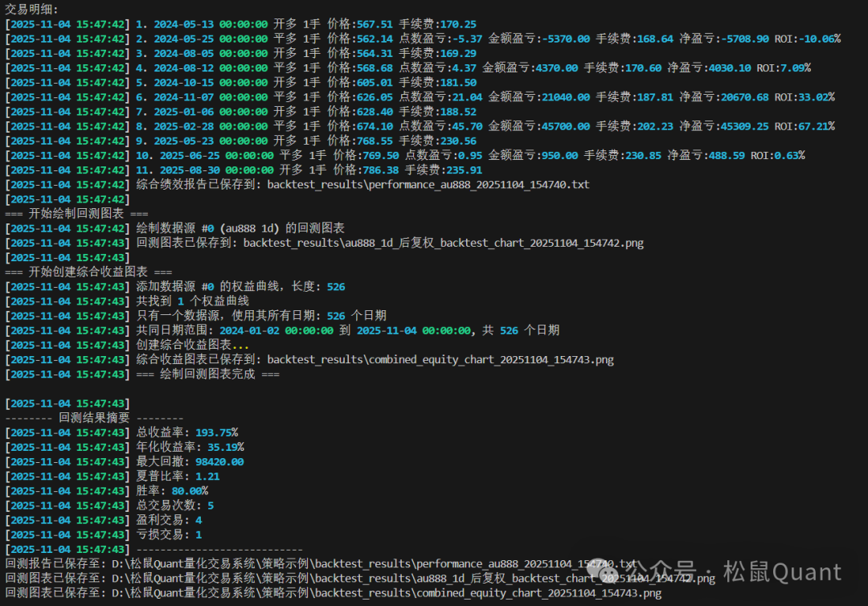Open relative path backtest_results\combined_equity_chart_20251104_154743.png
The width and height of the screenshot is (868, 606).
click(440, 359)
